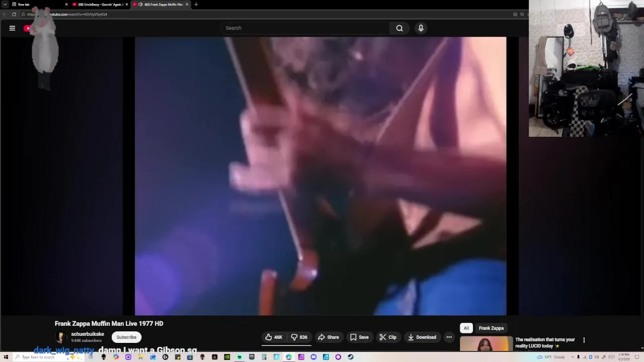Open the Share dialog for the video
The image size is (644, 362).
pos(329,337)
